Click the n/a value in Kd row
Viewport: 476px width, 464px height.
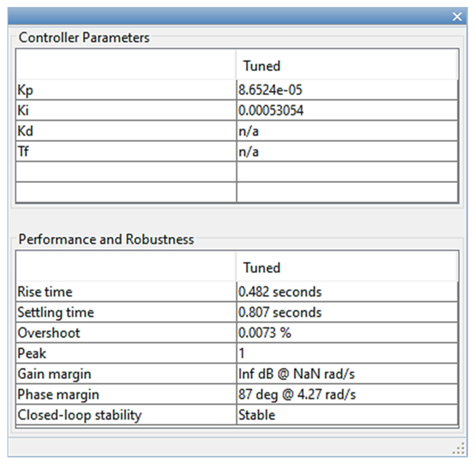[x=249, y=131]
